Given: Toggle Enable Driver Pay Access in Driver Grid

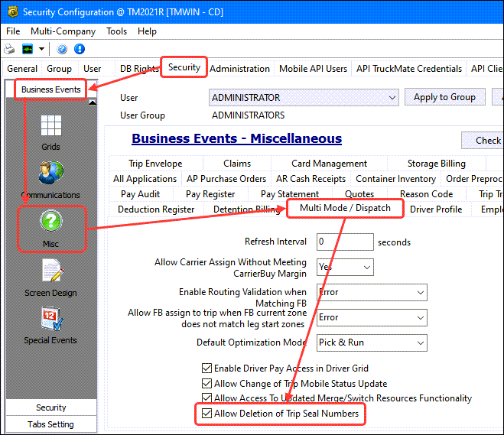Looking at the screenshot, I should point(206,368).
